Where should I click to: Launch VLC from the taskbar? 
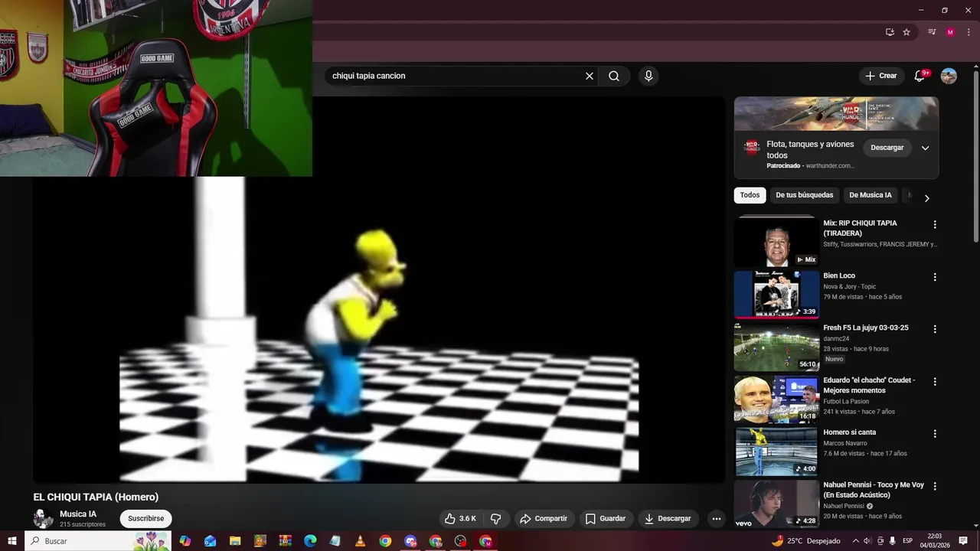click(360, 541)
